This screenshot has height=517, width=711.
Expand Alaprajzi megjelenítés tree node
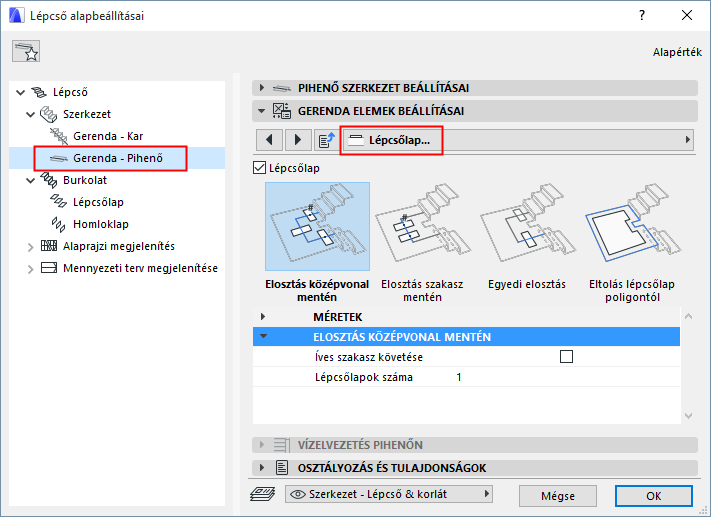pos(30,247)
